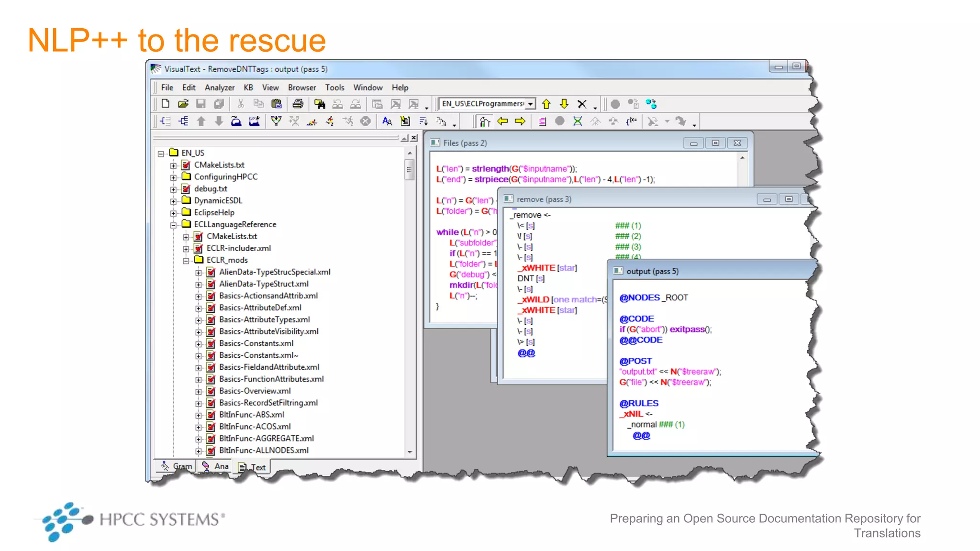The width and height of the screenshot is (980, 551).
Task: Switch to the Gram tab
Action: 176,466
